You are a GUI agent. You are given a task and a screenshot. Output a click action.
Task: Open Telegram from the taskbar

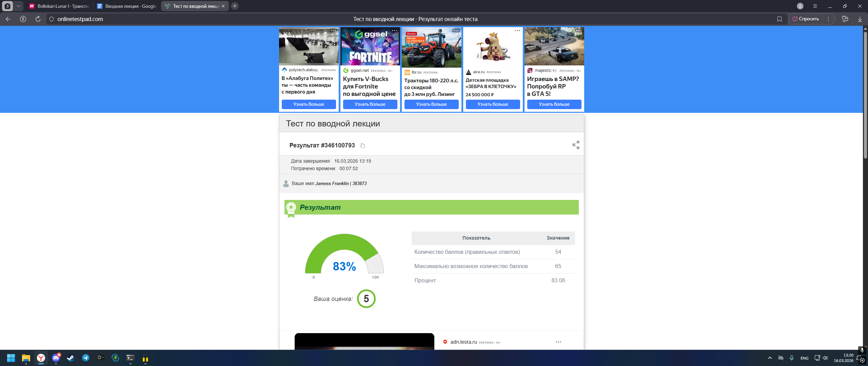[85, 358]
